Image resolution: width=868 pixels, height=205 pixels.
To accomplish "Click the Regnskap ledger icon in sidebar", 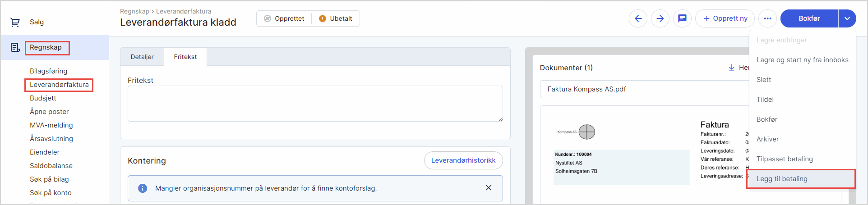I will tap(15, 47).
